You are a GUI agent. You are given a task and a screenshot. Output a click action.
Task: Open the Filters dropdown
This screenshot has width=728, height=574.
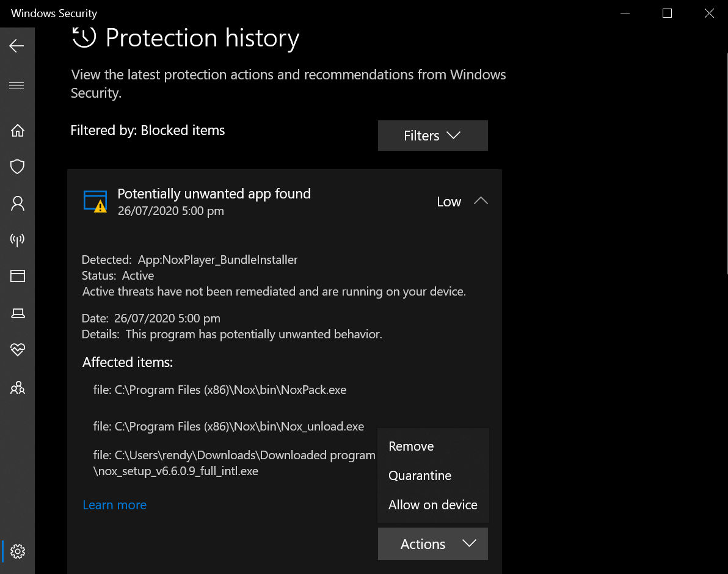(433, 136)
